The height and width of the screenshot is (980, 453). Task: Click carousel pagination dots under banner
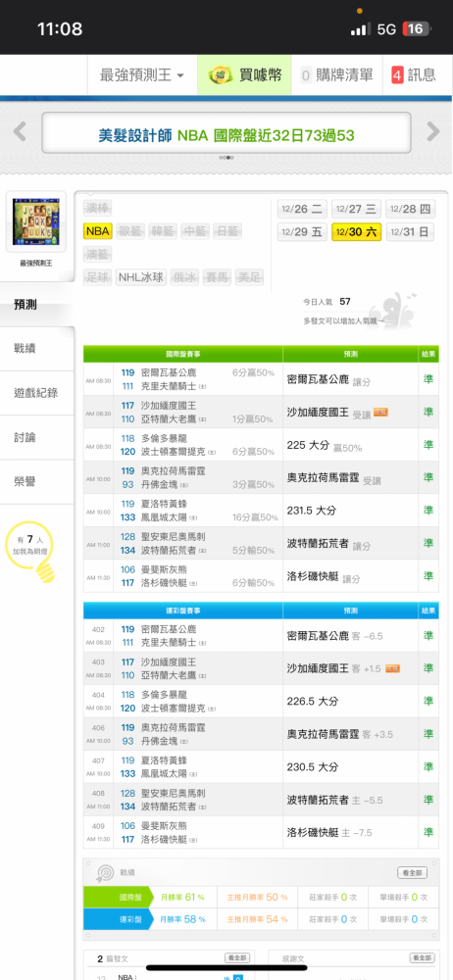[226, 158]
